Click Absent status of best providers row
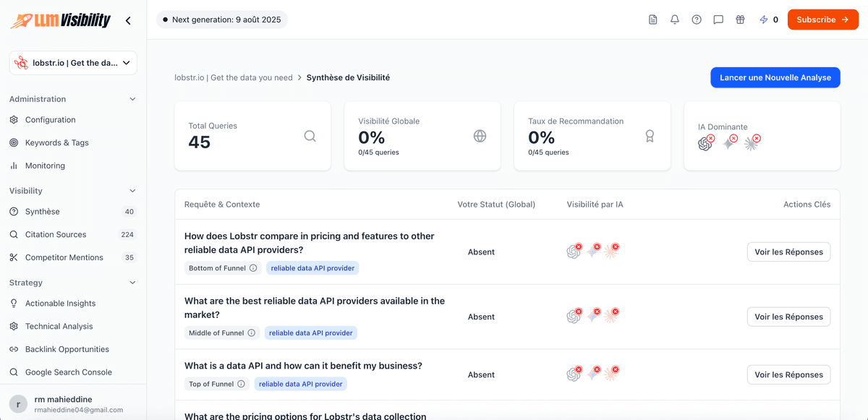 (x=481, y=317)
